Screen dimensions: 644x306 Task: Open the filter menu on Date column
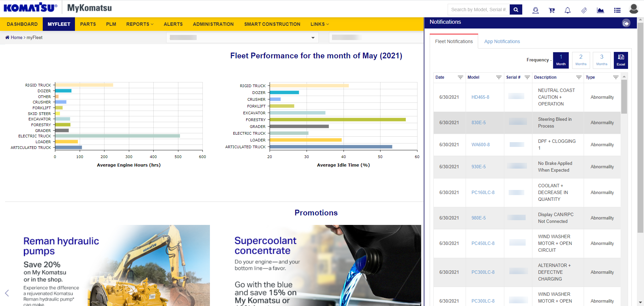click(x=460, y=77)
